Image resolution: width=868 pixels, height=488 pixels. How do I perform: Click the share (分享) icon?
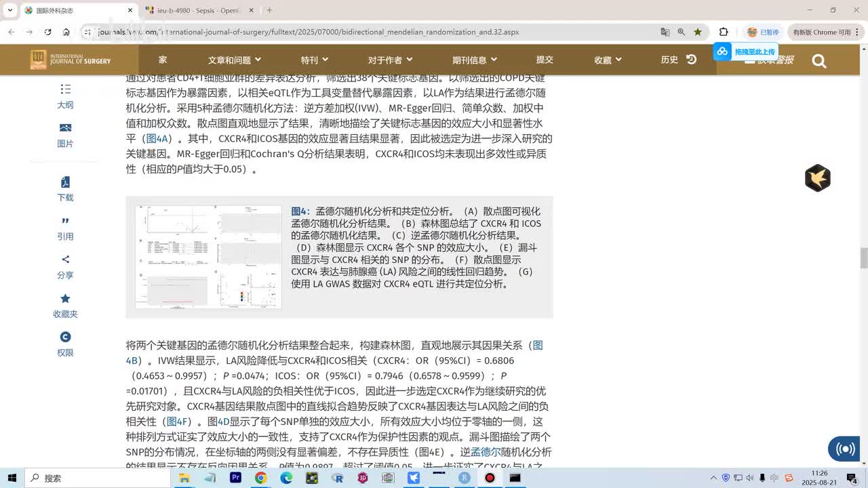click(x=65, y=266)
